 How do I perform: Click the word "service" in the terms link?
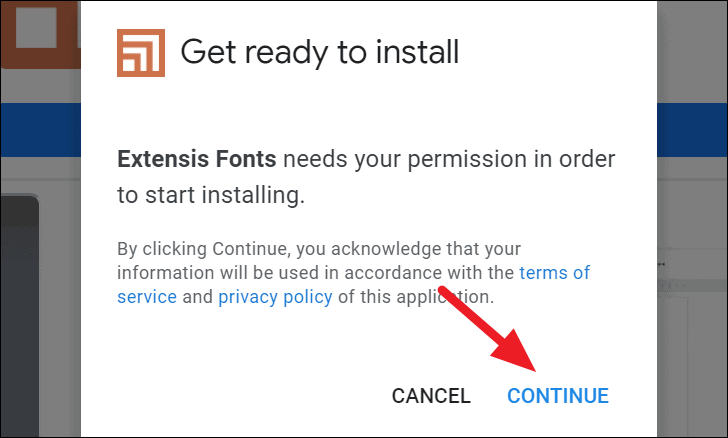147,296
